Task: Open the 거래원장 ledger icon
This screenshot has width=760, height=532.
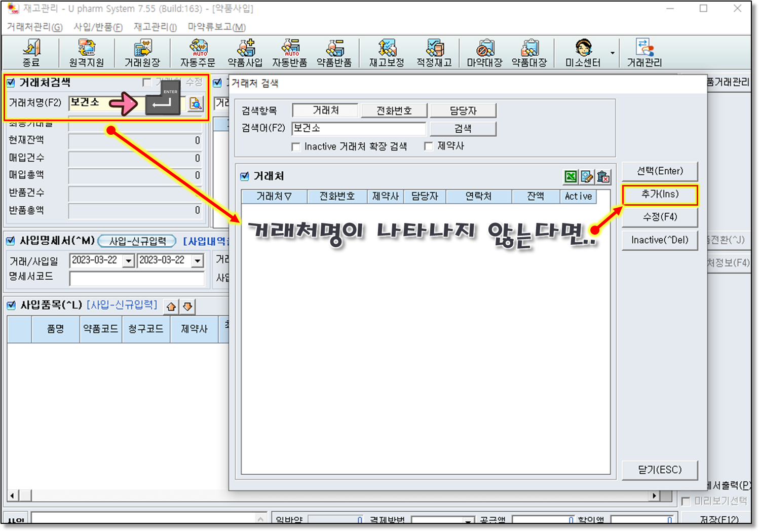Action: tap(142, 53)
